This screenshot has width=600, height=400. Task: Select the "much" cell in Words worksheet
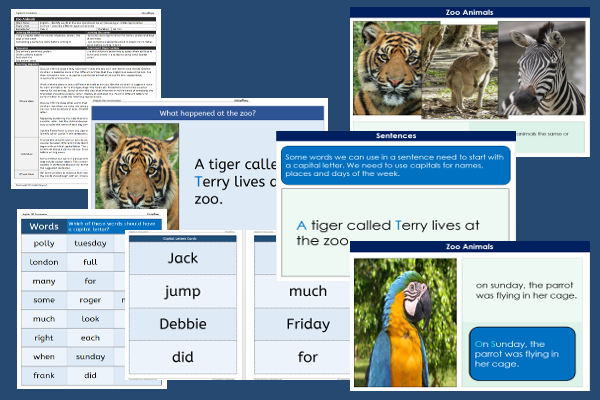click(44, 319)
